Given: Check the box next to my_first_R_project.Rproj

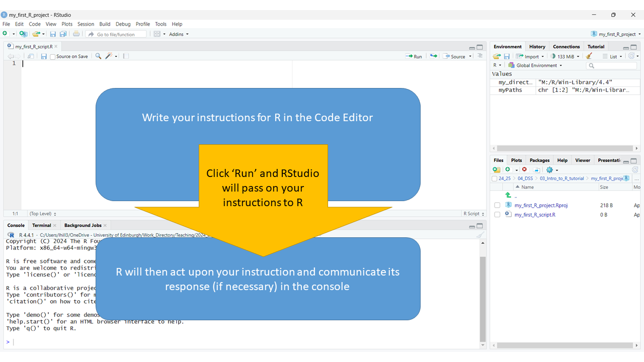Looking at the screenshot, I should 497,205.
